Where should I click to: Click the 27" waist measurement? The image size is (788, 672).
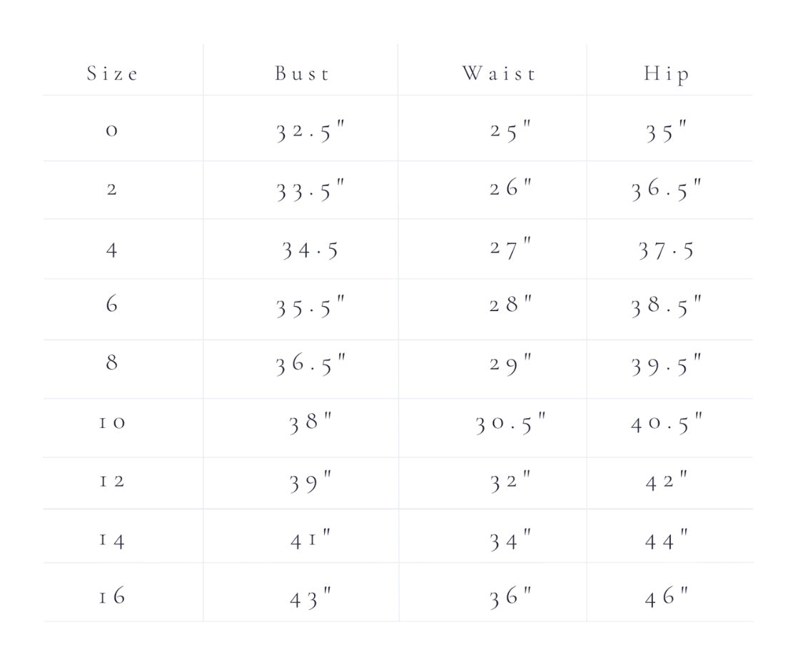510,249
